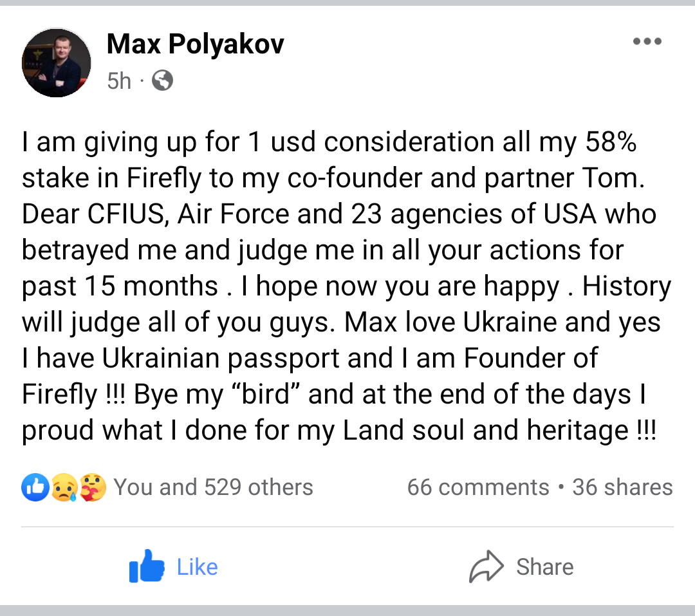Image resolution: width=695 pixels, height=616 pixels.
Task: Click the crying sad reaction icon
Action: point(64,487)
